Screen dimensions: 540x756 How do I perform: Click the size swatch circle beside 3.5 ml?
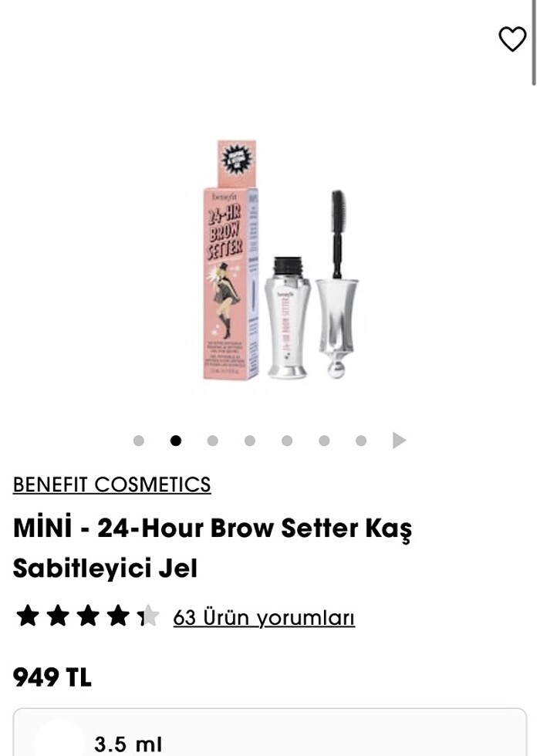pyautogui.click(x=59, y=740)
